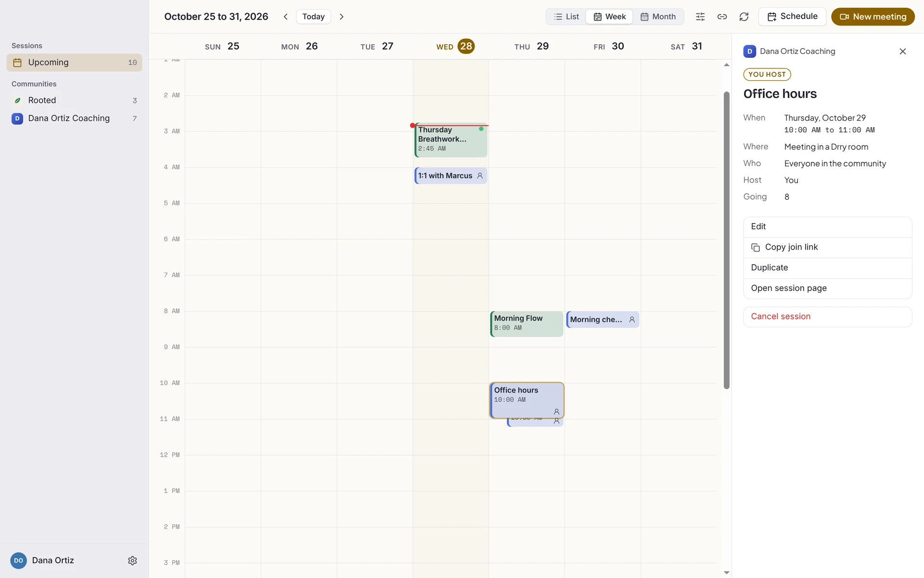Viewport: 924px width, 578px height.
Task: Jump to Today in the calendar
Action: [313, 16]
